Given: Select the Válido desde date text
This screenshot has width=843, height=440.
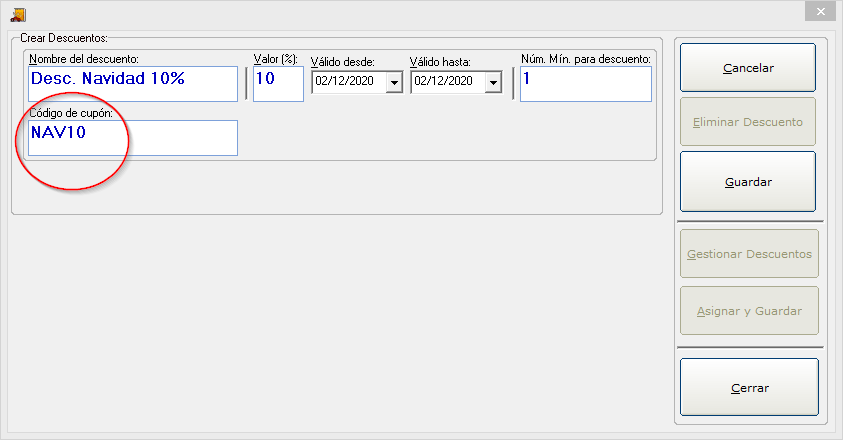Looking at the screenshot, I should 348,82.
